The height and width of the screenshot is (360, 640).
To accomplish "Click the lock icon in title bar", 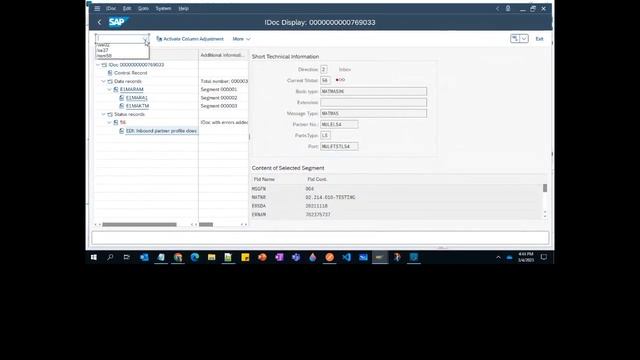I will [508, 8].
